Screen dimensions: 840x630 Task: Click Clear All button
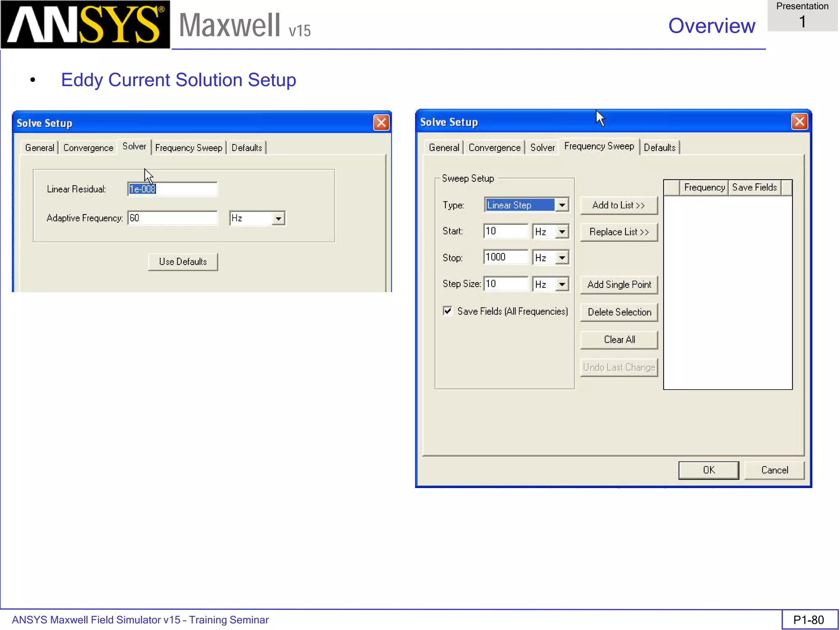tap(619, 340)
